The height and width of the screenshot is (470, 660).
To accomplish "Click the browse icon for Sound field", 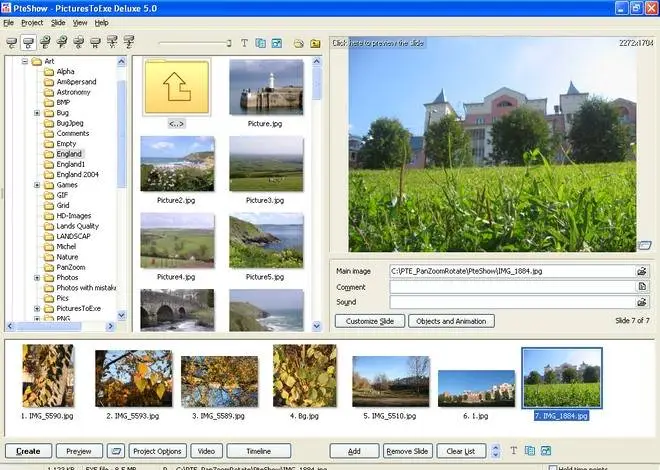I will pyautogui.click(x=642, y=301).
